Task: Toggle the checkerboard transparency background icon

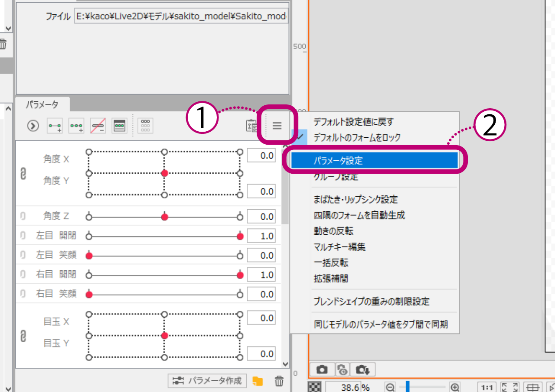Action: tap(314, 387)
